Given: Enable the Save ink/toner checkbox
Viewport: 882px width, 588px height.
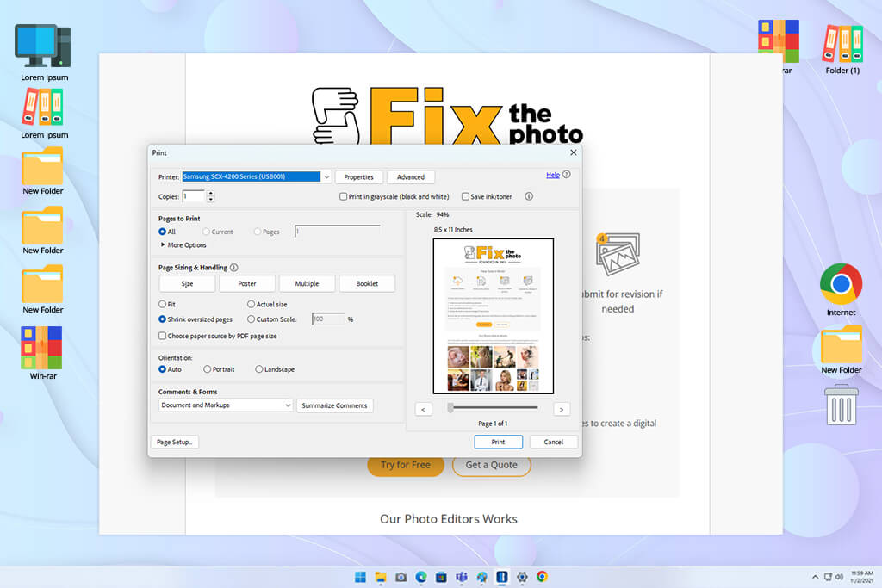Looking at the screenshot, I should (465, 197).
